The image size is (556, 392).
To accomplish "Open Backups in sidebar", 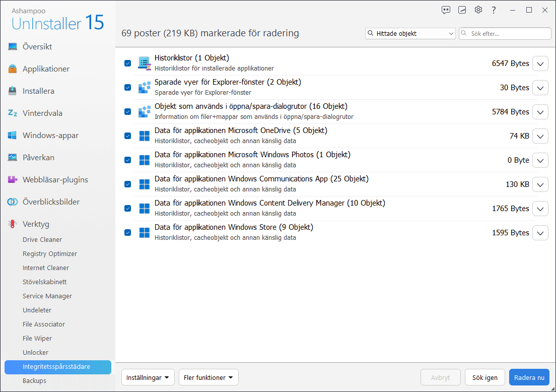I will (x=34, y=380).
